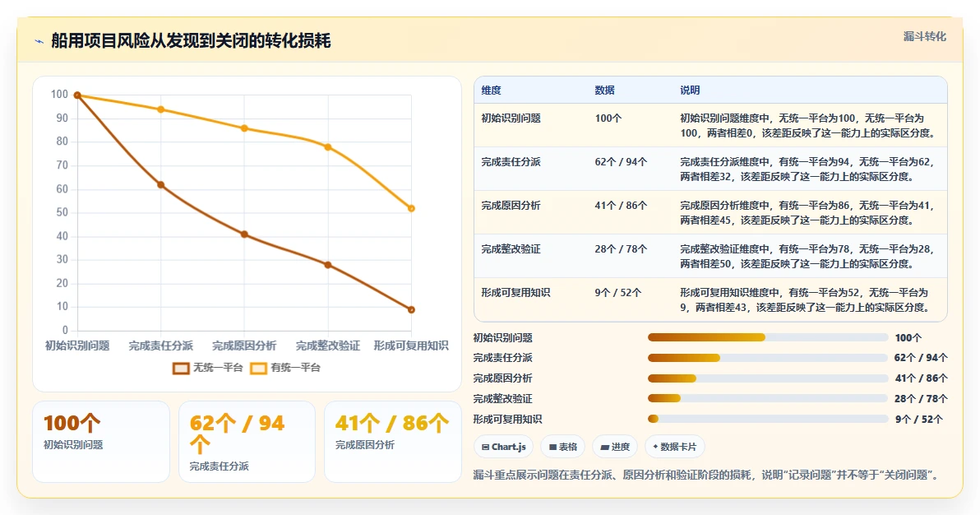Click the table cell 62个 / 94个
This screenshot has width=980, height=515.
tap(621, 161)
